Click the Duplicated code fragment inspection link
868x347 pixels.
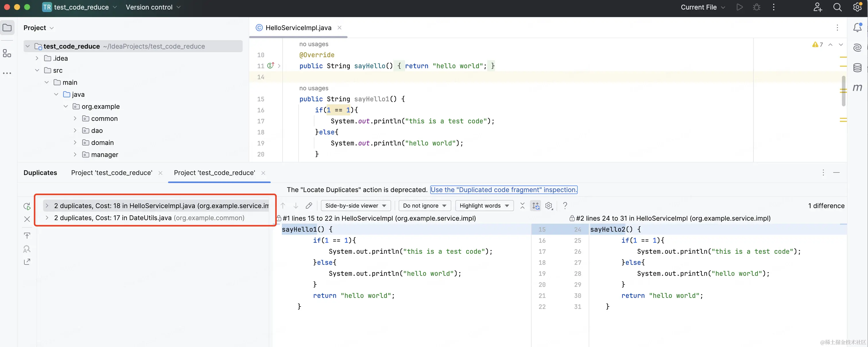(x=503, y=190)
